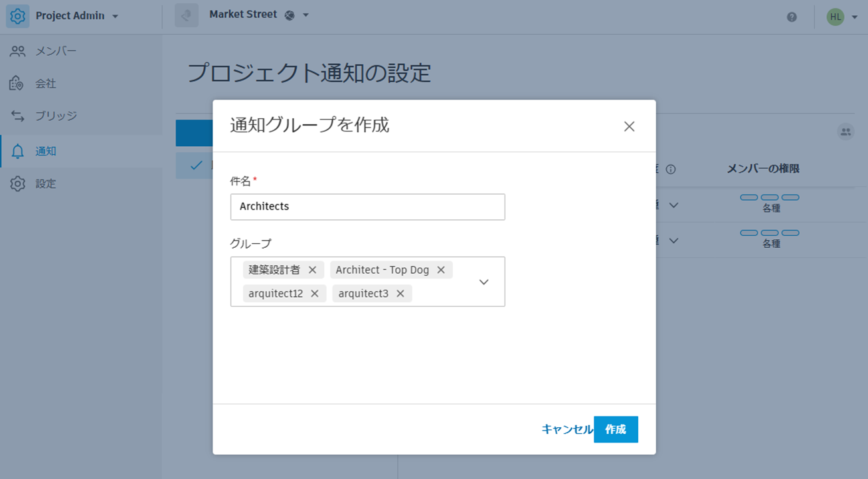
Task: Click キャンセル to dismiss the dialog
Action: 568,429
